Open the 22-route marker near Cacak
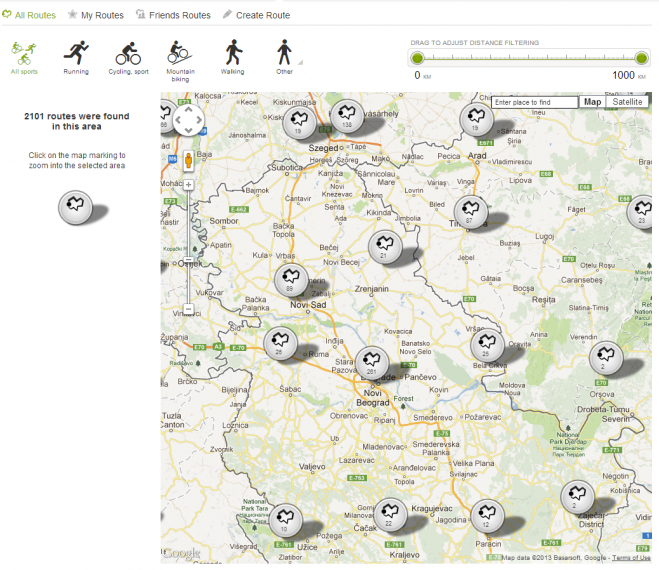The image size is (659, 570). [x=390, y=515]
